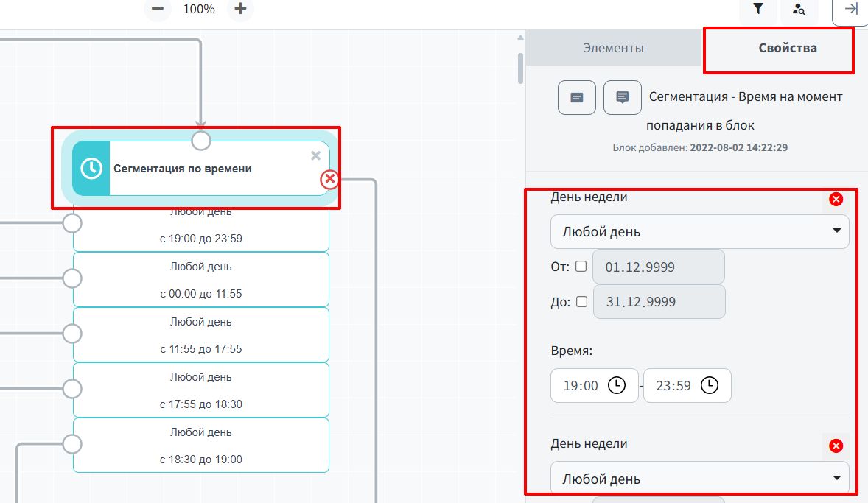The height and width of the screenshot is (503, 868).
Task: Close the Сегментация по времени block with gray X
Action: point(315,155)
